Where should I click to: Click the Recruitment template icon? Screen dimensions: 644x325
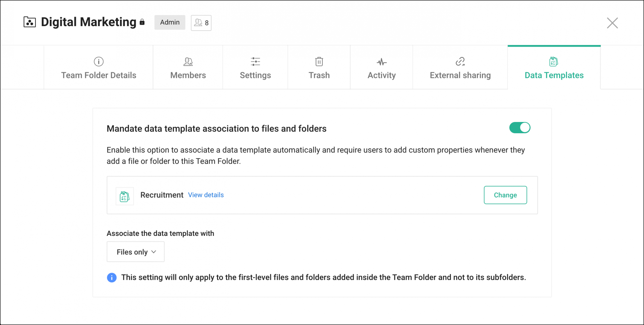(124, 196)
